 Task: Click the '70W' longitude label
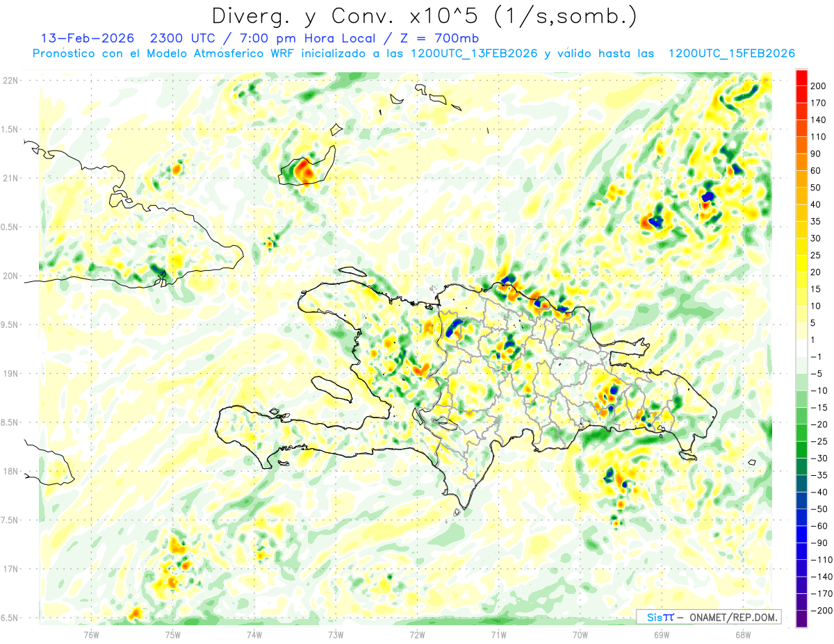(x=580, y=634)
